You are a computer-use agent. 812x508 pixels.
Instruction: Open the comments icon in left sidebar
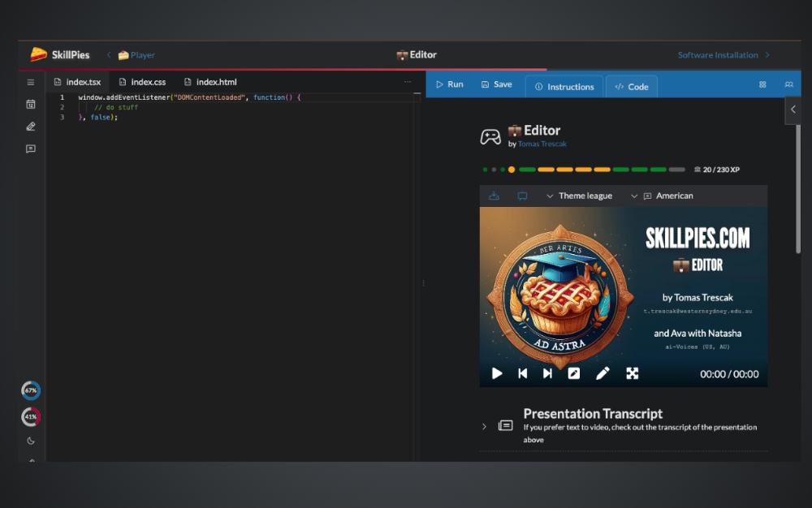[31, 149]
